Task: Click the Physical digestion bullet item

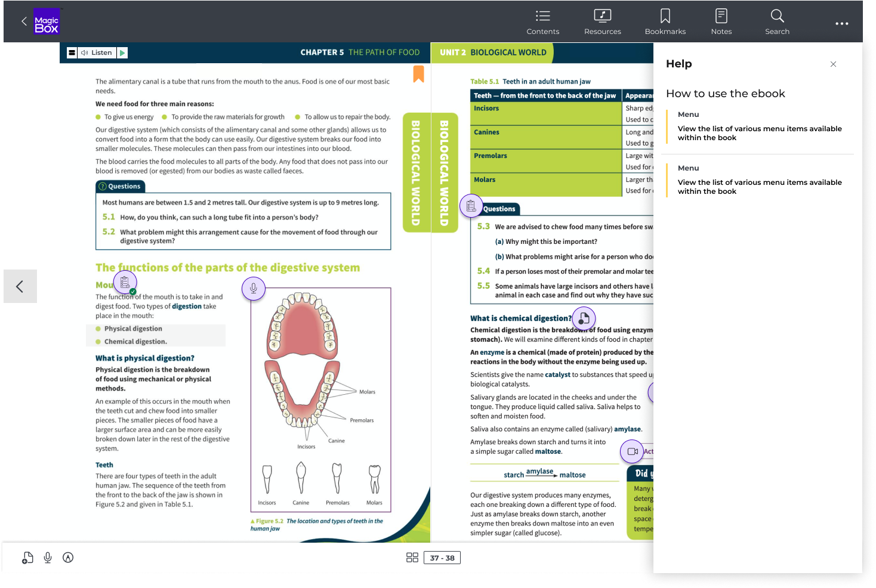Action: click(133, 329)
